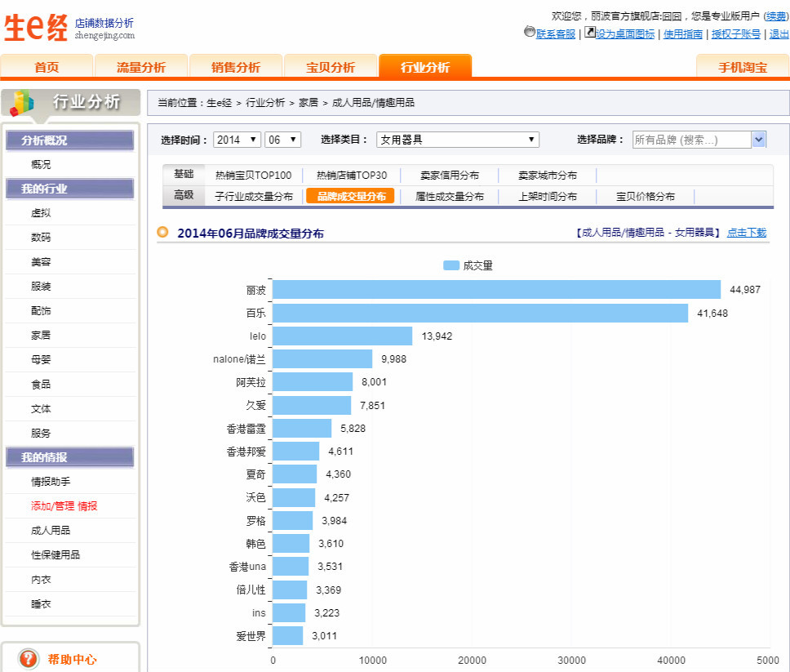Open the brand selector dropdown arrow

pyautogui.click(x=759, y=140)
